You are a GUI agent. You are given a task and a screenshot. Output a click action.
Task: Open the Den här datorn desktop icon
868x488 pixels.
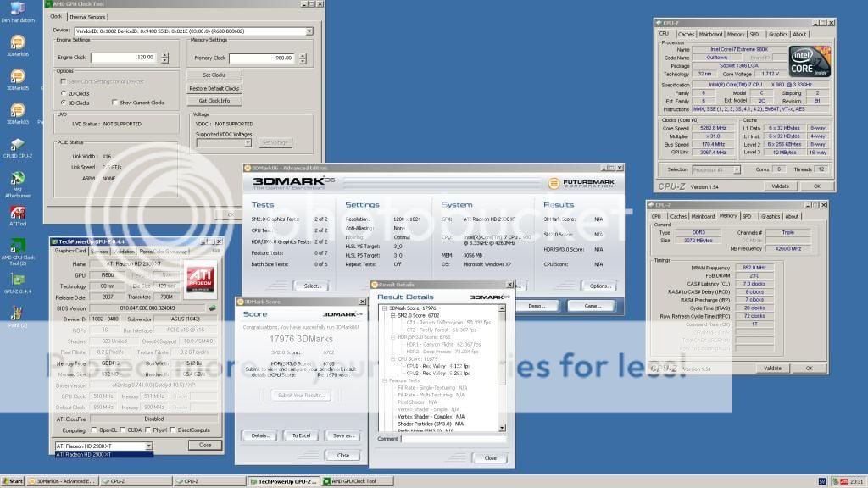17,8
